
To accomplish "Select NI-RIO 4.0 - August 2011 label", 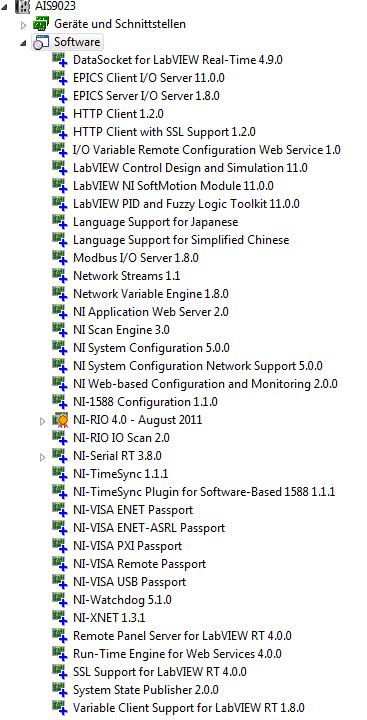I will [137, 420].
